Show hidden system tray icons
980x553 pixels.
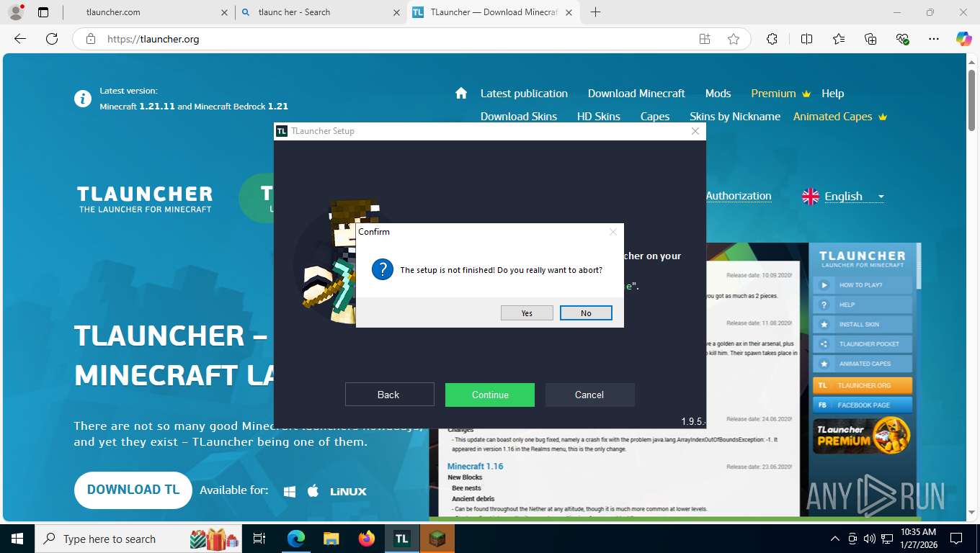(x=835, y=539)
